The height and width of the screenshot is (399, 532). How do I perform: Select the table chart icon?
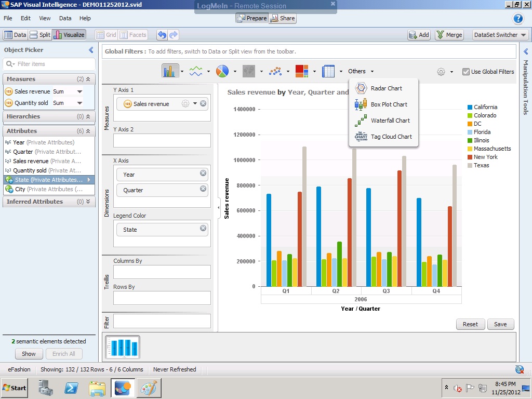point(328,71)
